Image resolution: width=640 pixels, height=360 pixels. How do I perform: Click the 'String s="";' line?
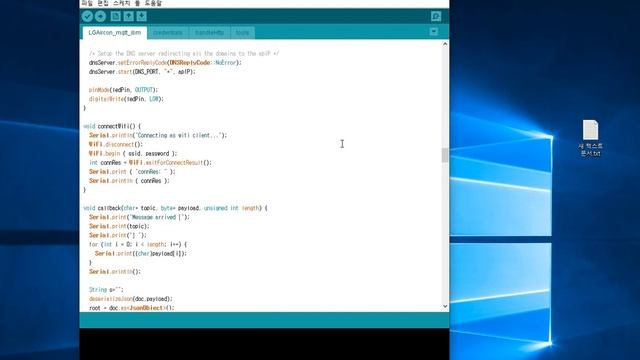(x=106, y=290)
